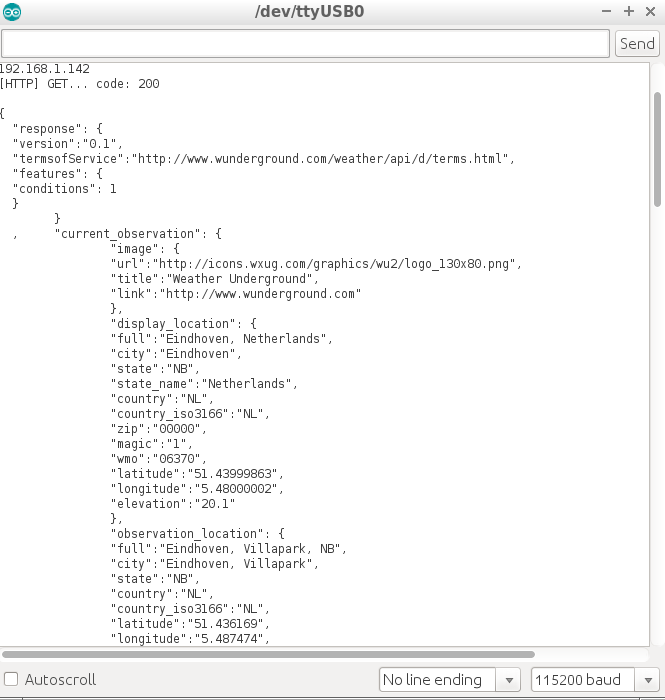Maximize the serial monitor window
This screenshot has width=665, height=700.
click(x=629, y=11)
